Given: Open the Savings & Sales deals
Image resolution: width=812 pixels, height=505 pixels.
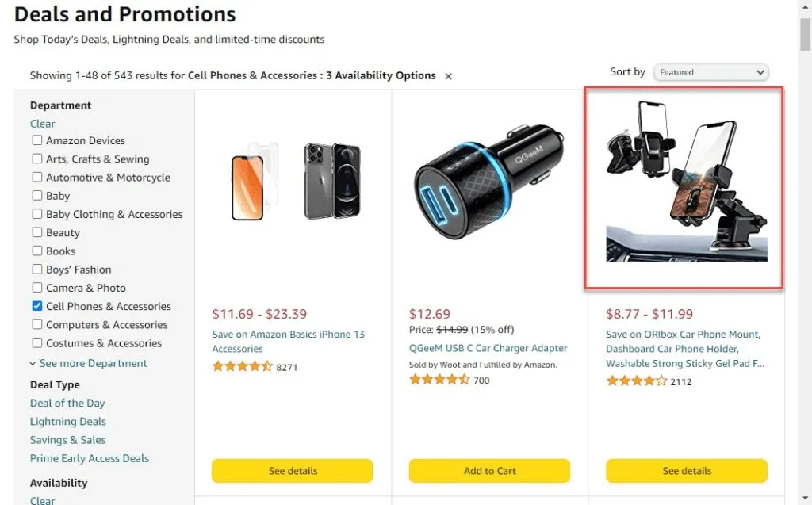Looking at the screenshot, I should click(x=67, y=439).
